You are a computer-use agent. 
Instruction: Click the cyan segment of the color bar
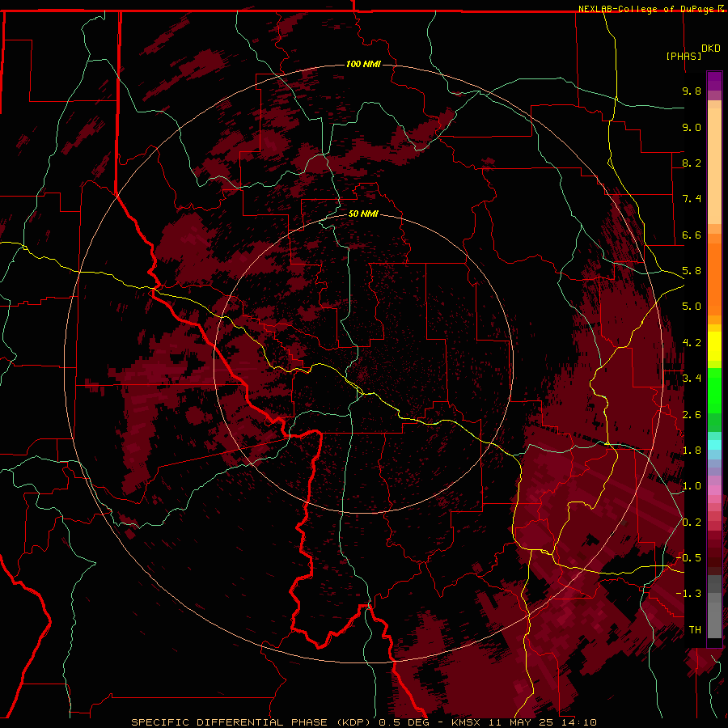(714, 444)
